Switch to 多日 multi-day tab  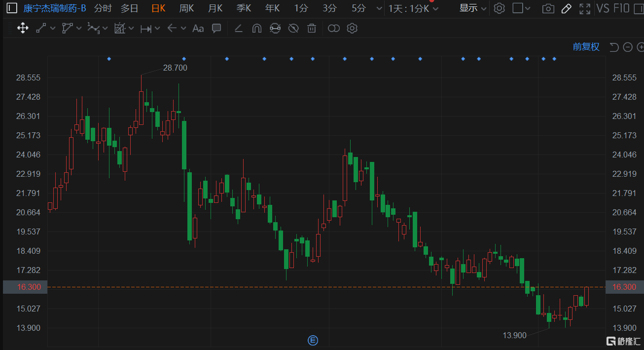(x=130, y=8)
